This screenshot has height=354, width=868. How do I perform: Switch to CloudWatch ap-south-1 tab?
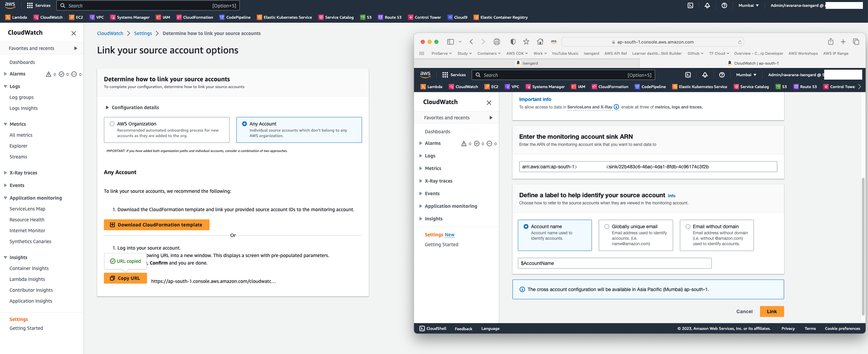click(753, 63)
